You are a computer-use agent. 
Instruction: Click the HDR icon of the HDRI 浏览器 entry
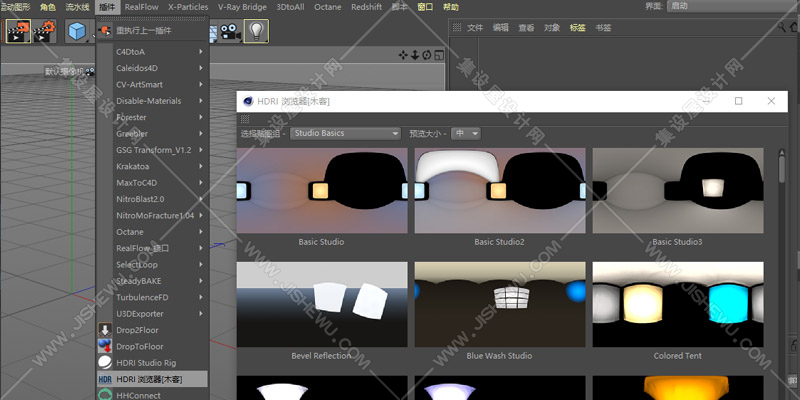coord(105,379)
